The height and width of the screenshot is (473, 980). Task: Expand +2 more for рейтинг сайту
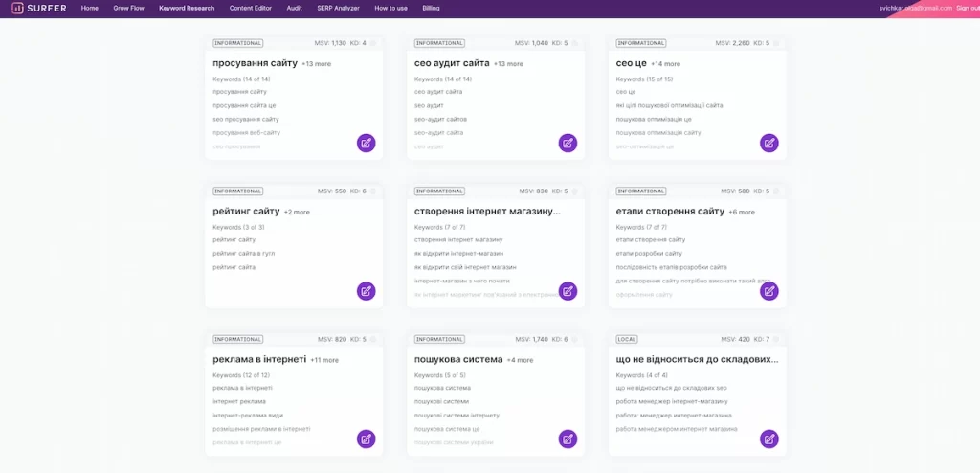[x=297, y=213]
